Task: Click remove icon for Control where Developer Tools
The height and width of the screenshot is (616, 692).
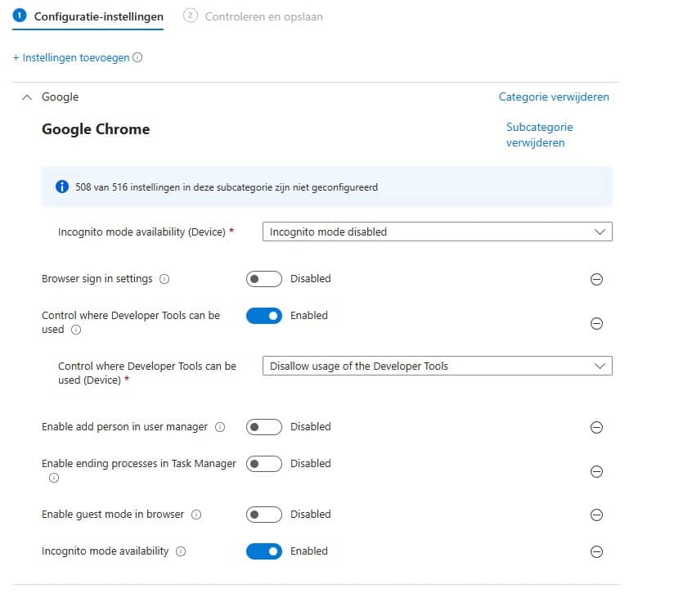Action: [x=596, y=323]
